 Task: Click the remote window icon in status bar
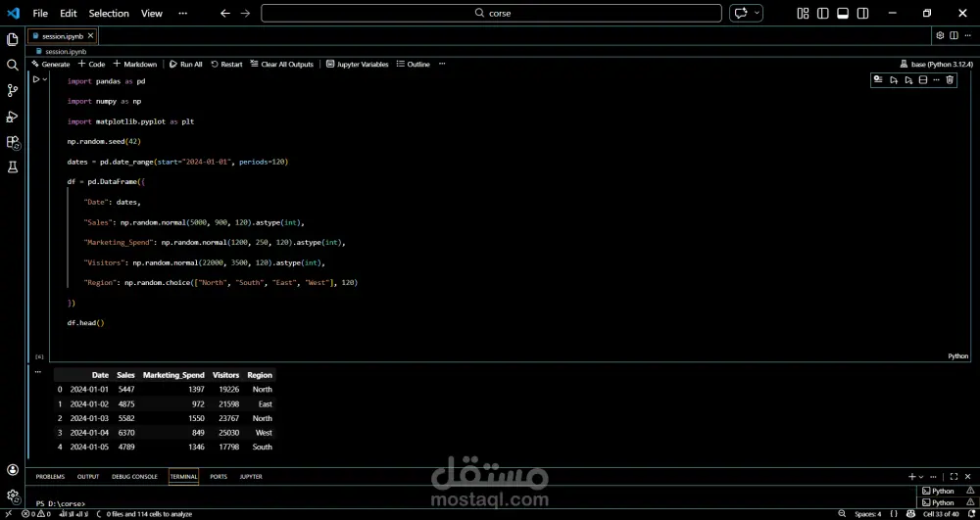pos(9,514)
